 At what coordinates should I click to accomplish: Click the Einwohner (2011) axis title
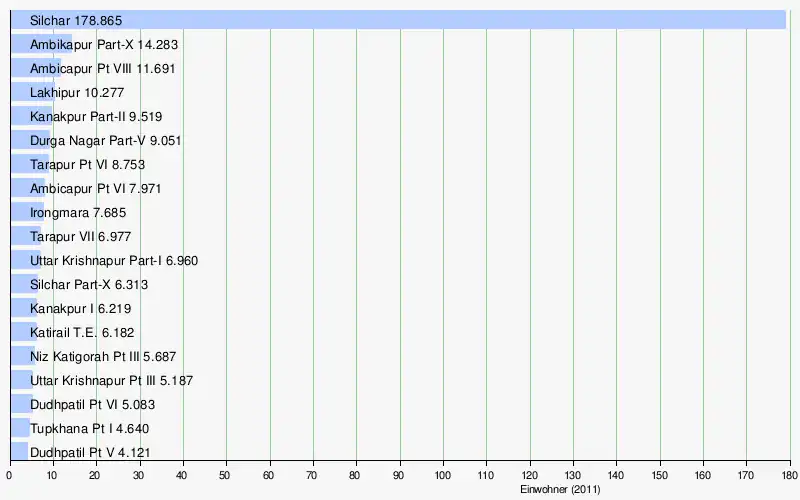click(x=560, y=490)
